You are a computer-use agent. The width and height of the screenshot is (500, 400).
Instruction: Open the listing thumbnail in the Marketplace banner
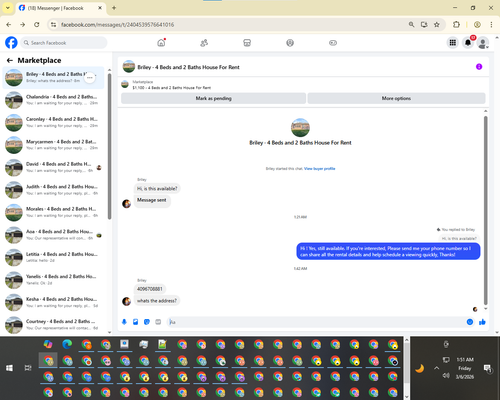(125, 85)
